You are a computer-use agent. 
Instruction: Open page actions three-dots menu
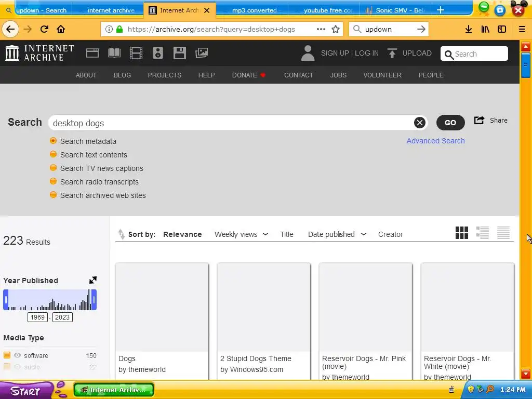click(321, 29)
